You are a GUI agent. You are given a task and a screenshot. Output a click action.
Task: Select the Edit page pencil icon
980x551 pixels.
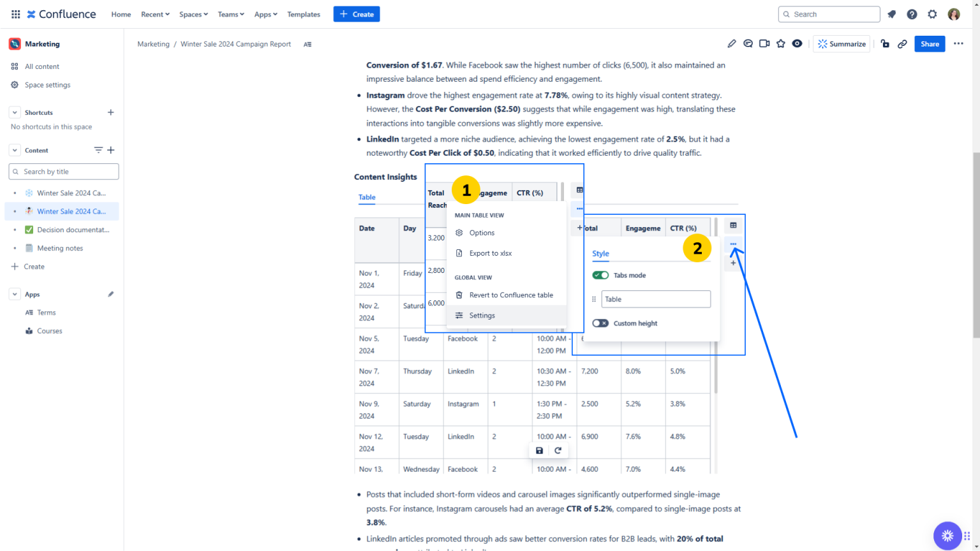coord(731,43)
